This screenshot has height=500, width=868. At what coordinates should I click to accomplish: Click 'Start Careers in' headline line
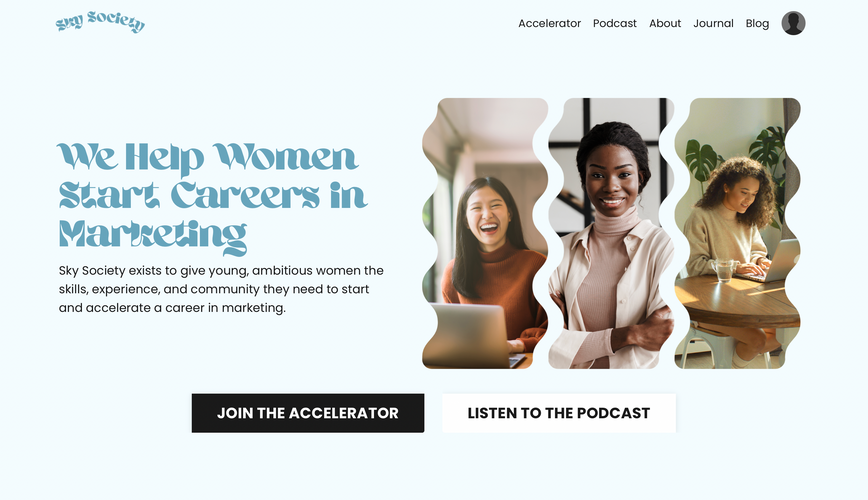pos(213,195)
